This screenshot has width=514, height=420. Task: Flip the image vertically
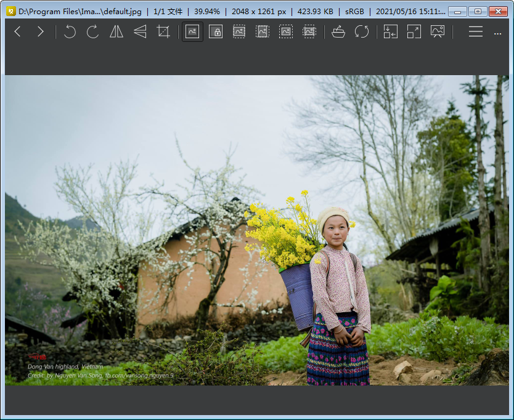(x=140, y=32)
